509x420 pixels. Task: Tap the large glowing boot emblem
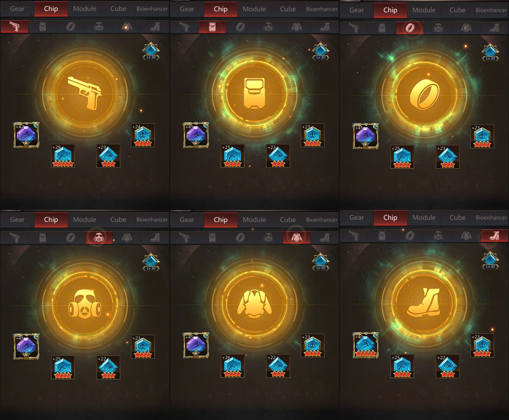[424, 303]
